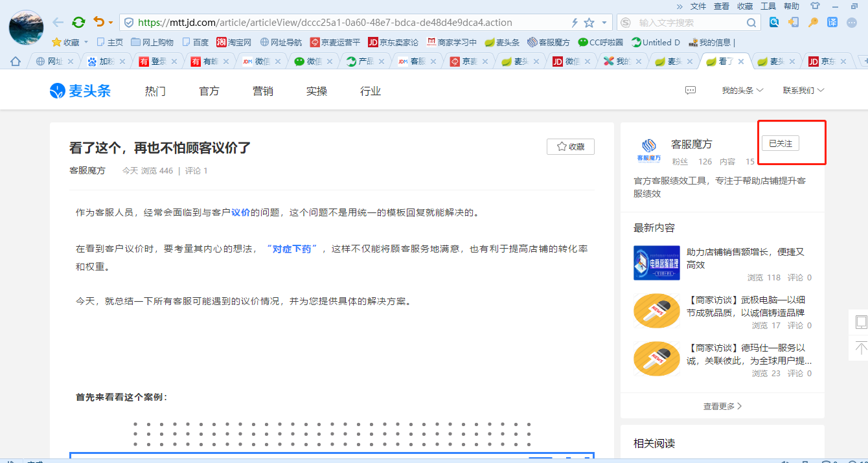Screen dimensions: 868x463
Task: Open the 查看 menu
Action: (x=722, y=6)
